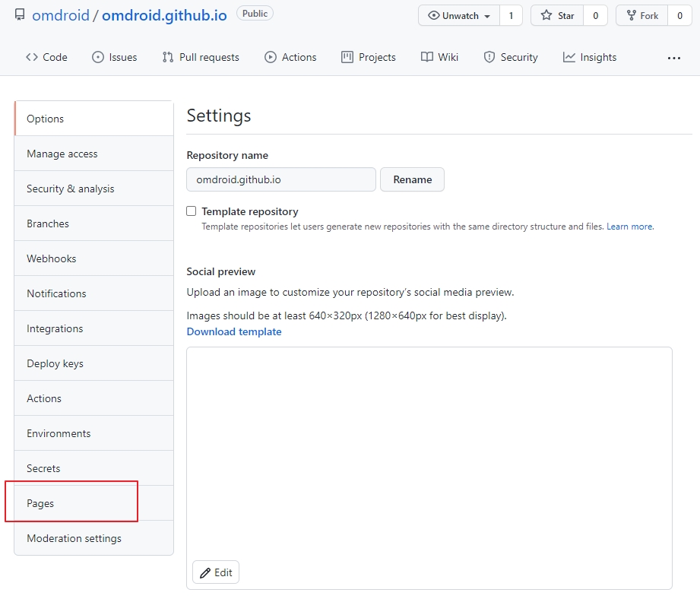Open Deploy keys settings
The width and height of the screenshot is (700, 599).
(93, 363)
